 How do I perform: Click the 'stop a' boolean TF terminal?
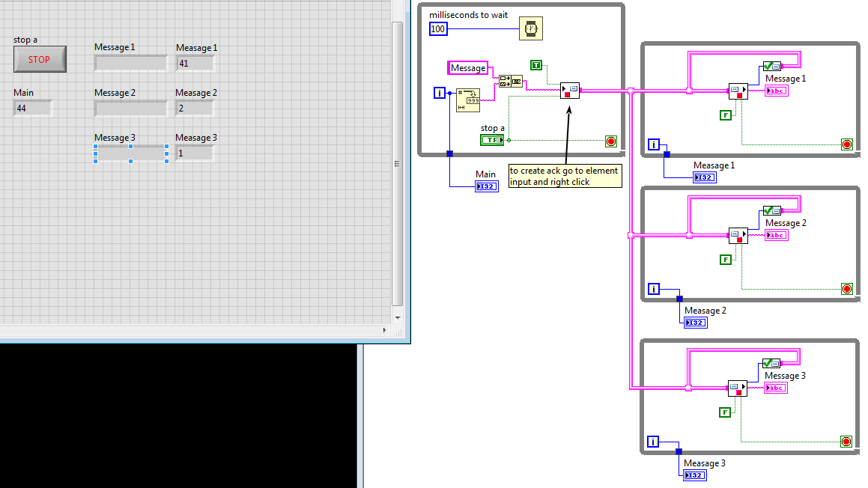492,140
